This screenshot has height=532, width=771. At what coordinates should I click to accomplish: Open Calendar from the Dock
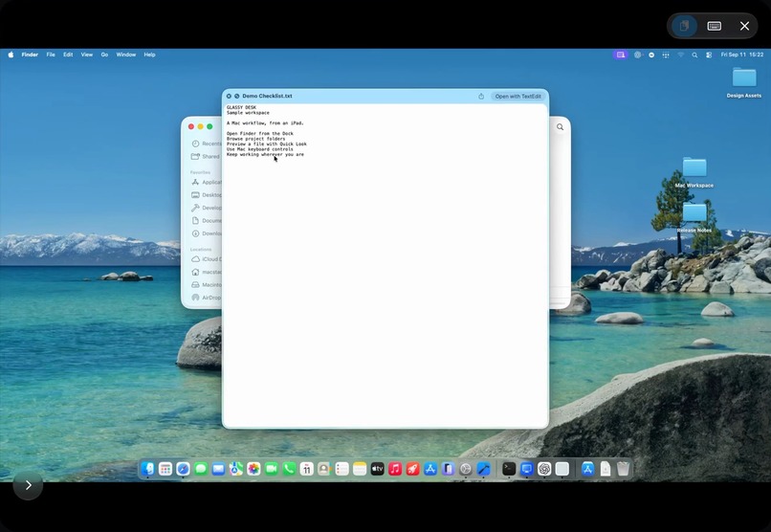point(307,469)
